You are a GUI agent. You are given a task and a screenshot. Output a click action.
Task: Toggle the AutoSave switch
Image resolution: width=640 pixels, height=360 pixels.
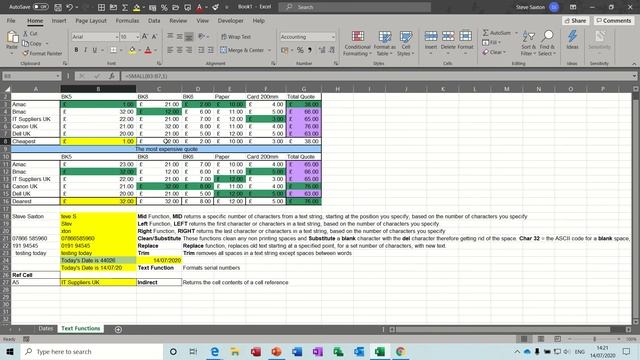40,7
